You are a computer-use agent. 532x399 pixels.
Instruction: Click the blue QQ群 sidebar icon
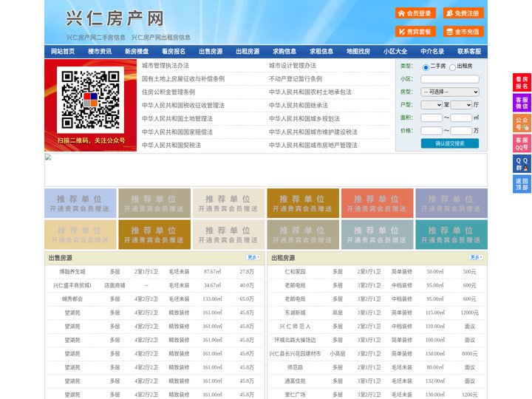[x=522, y=163]
